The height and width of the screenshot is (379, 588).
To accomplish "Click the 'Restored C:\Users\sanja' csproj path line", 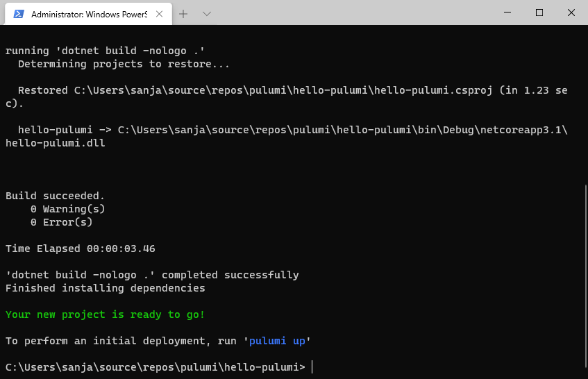I will tap(287, 96).
